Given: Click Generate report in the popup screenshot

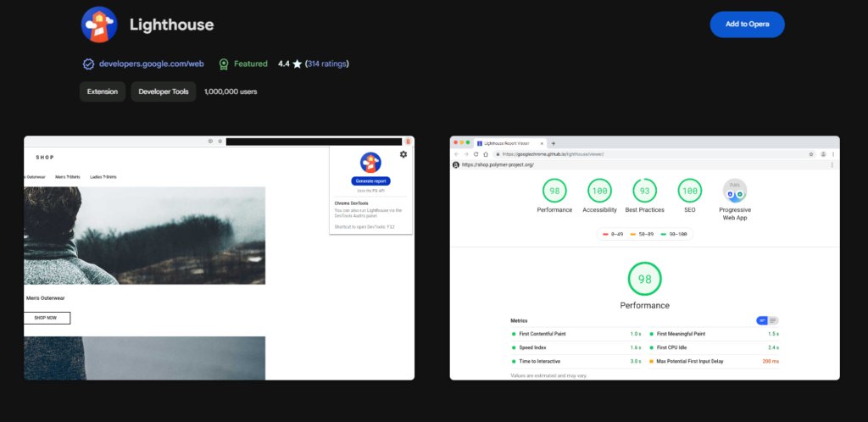Looking at the screenshot, I should click(370, 180).
